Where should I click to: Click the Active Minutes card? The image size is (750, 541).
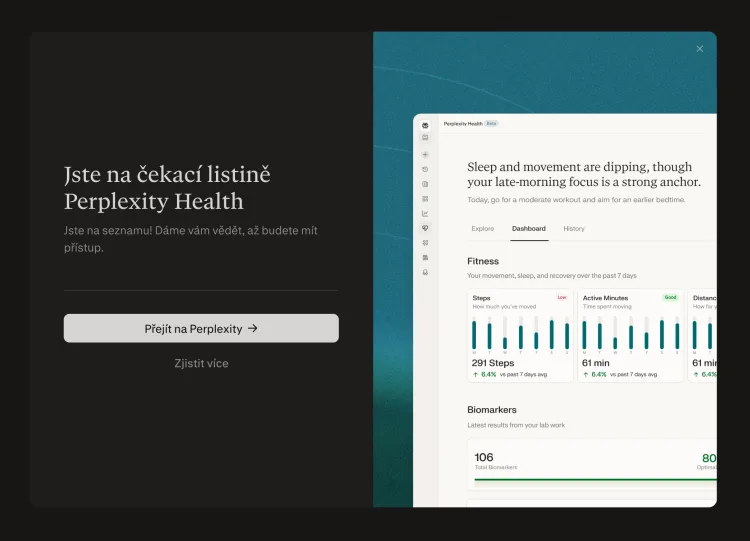pos(630,336)
